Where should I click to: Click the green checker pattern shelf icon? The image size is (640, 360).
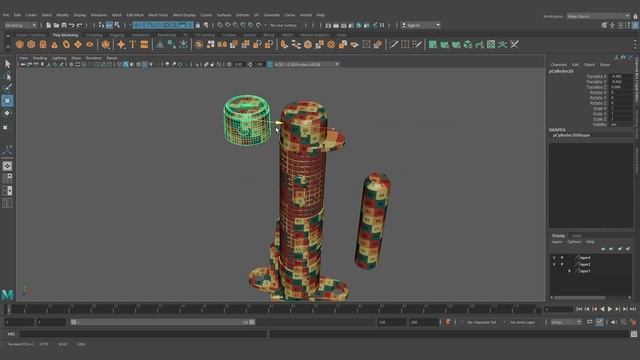click(491, 44)
